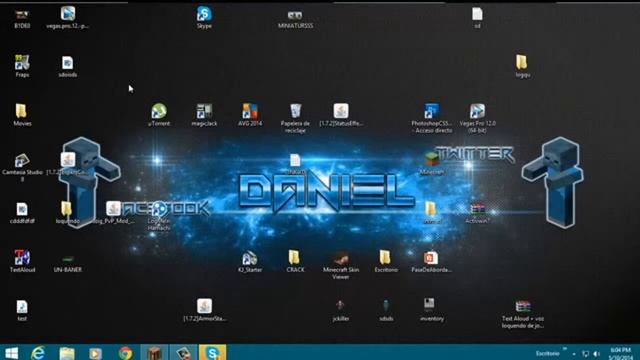The width and height of the screenshot is (640, 360).
Task: Open Google Chrome from taskbar
Action: coord(125,353)
